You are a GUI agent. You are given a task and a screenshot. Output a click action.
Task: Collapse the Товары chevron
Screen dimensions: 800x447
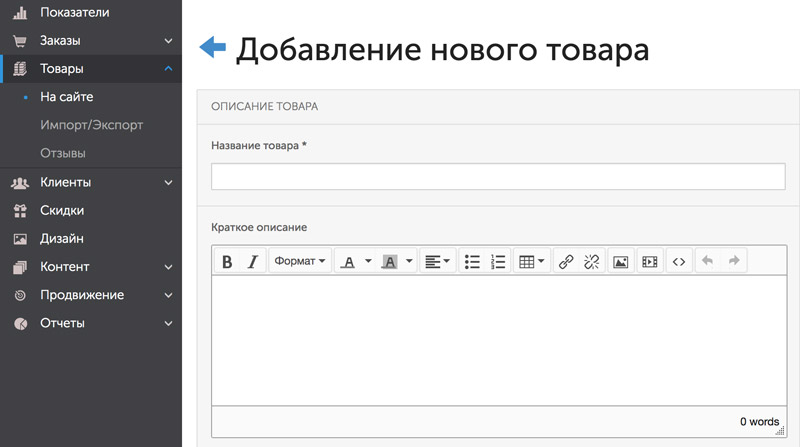(x=168, y=69)
